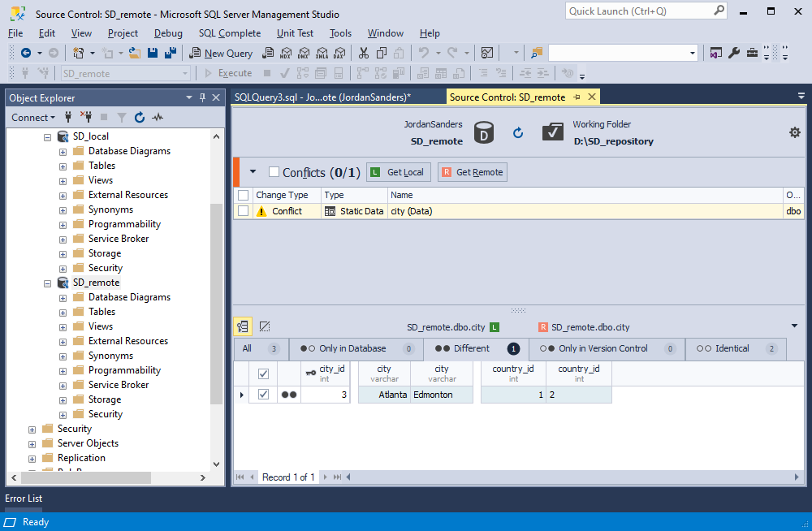Click the hide-identical view icon beside data view
Image resolution: width=812 pixels, height=531 pixels.
265,326
